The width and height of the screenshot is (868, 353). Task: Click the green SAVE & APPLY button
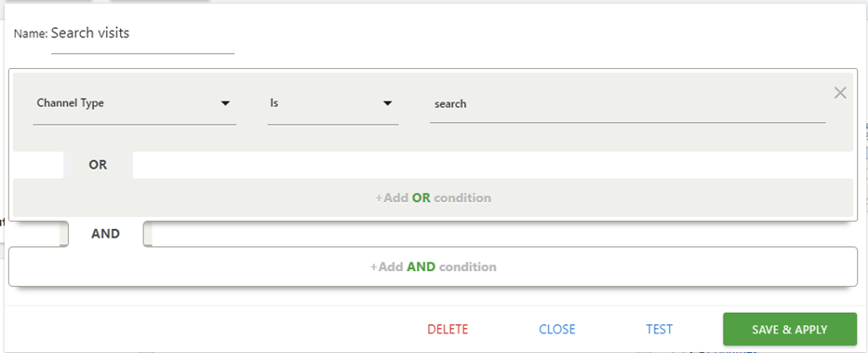click(x=790, y=329)
